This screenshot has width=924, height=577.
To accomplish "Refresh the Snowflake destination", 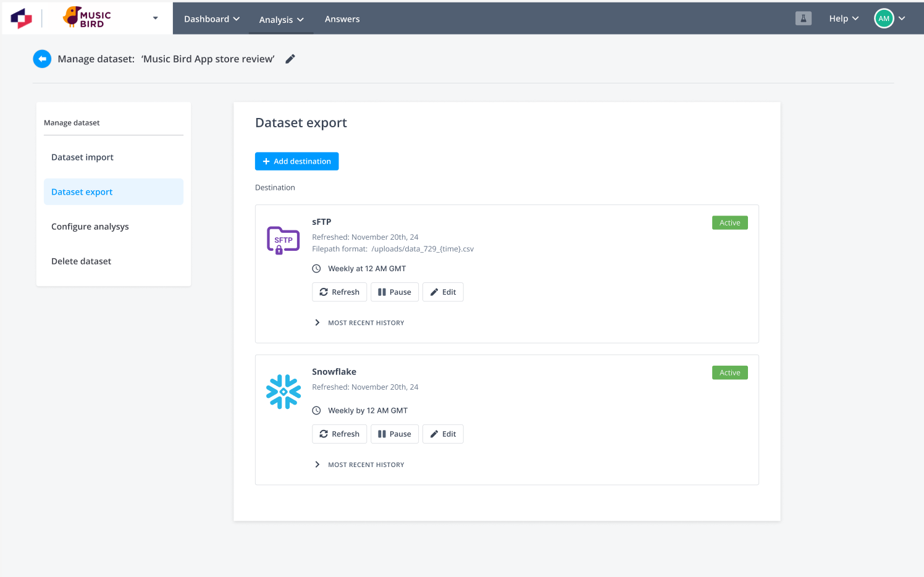I will click(x=340, y=434).
